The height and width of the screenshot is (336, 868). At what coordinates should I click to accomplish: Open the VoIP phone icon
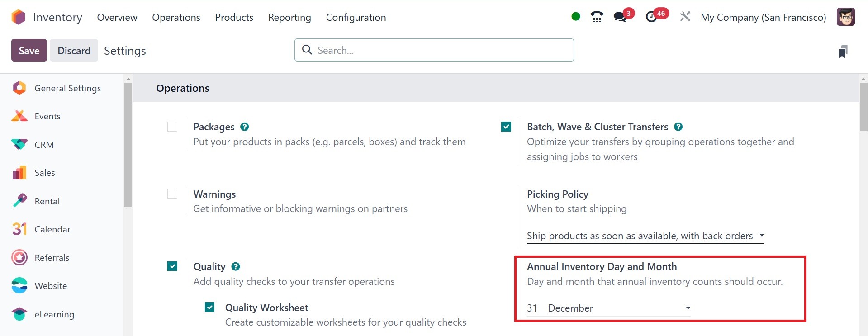597,17
